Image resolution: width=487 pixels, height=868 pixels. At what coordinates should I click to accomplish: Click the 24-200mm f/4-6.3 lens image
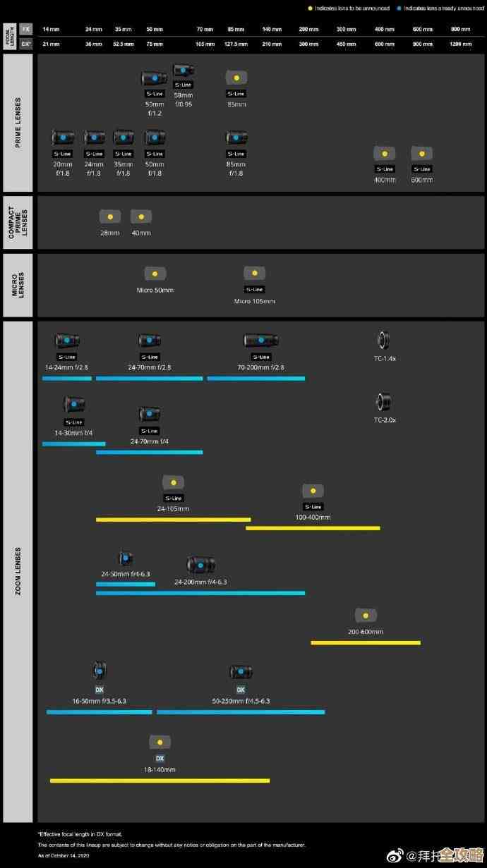coord(200,565)
